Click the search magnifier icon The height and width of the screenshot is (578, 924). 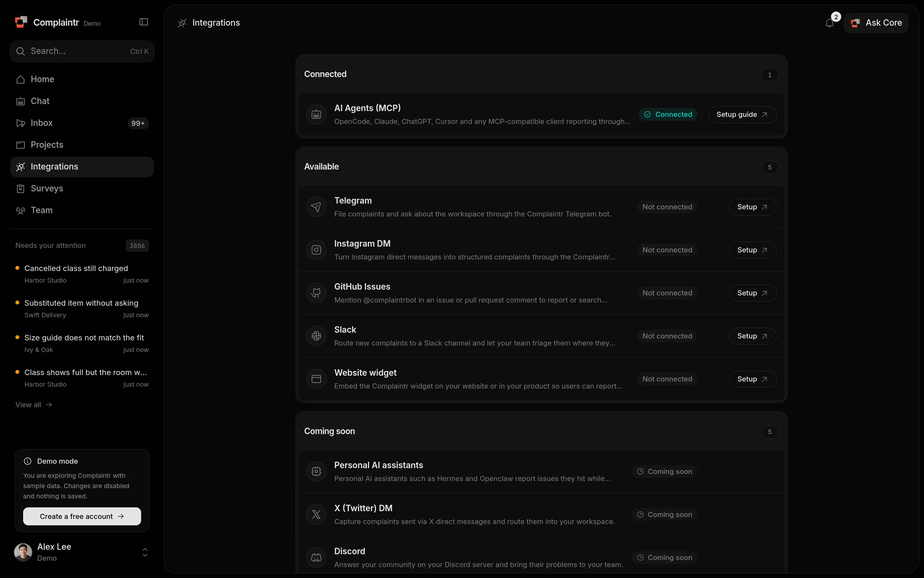(21, 51)
